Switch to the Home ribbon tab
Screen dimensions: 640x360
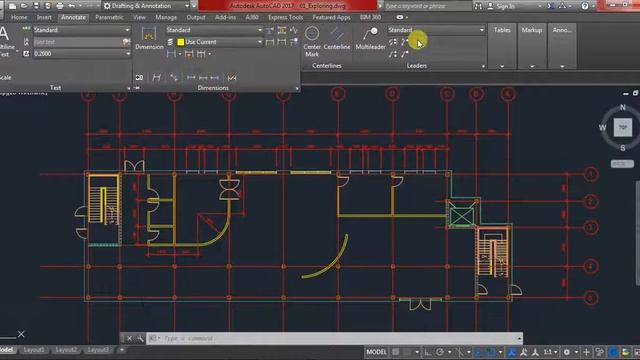pyautogui.click(x=19, y=17)
